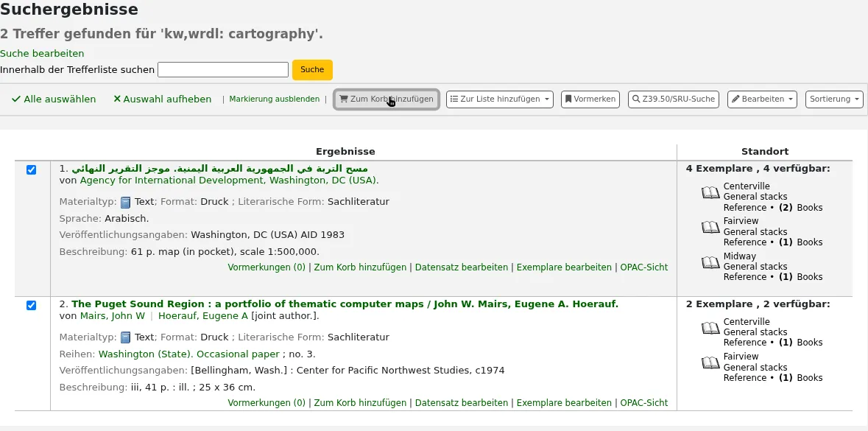This screenshot has height=431, width=868.
Task: Open the Arabic title link of result 1
Action: coord(220,169)
